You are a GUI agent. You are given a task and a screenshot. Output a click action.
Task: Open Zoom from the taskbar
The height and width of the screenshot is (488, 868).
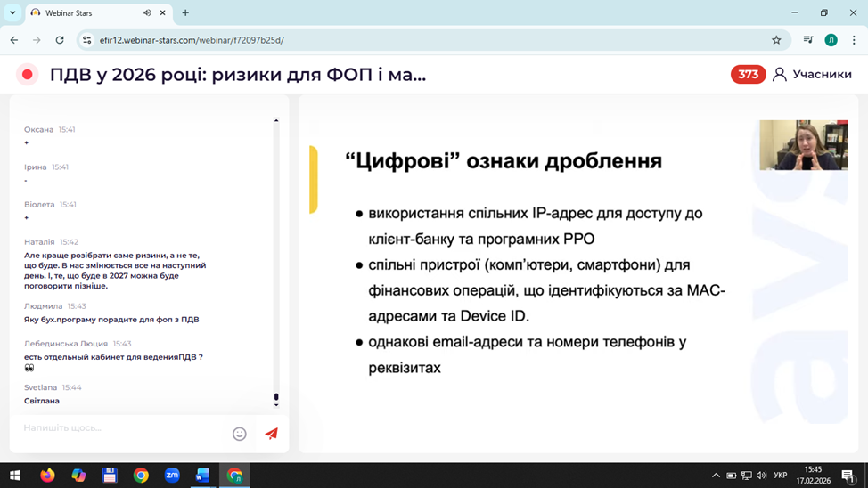[x=172, y=476]
